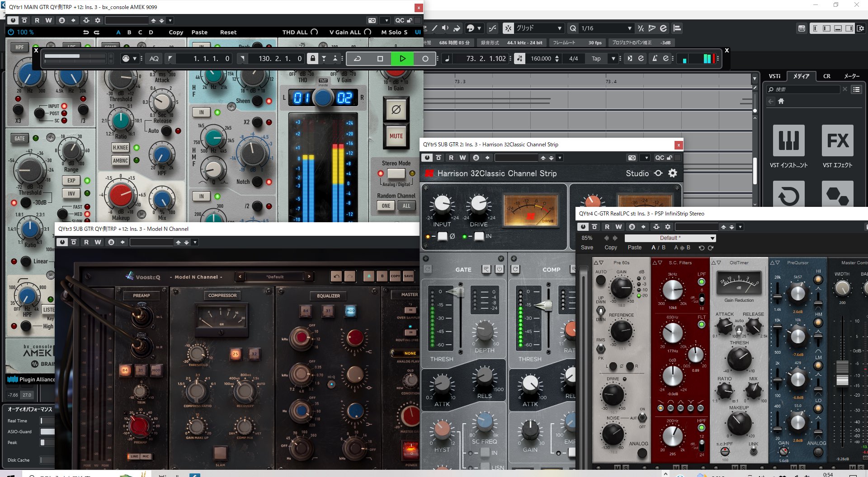Click bx_console Copy button
This screenshot has height=477, width=868.
(176, 32)
